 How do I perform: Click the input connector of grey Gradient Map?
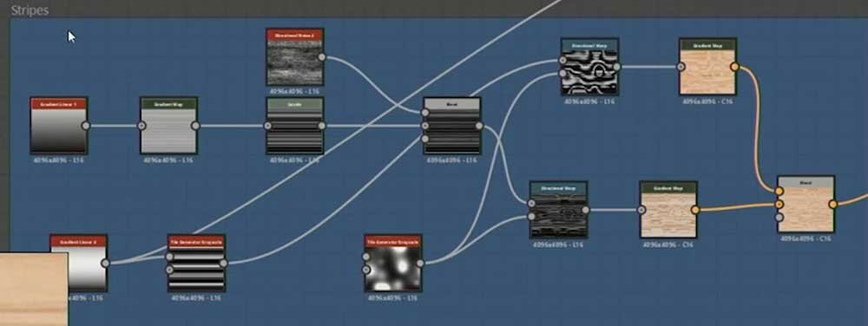pos(141,126)
